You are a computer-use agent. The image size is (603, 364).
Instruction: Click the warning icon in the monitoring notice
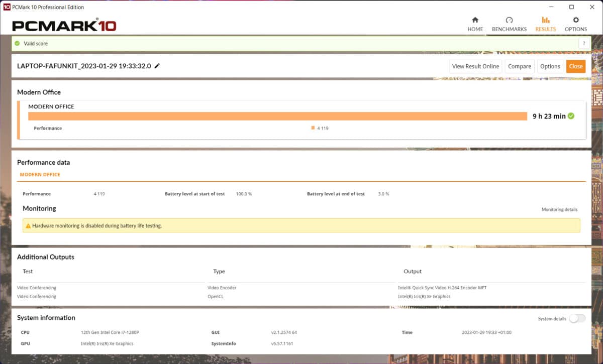28,226
